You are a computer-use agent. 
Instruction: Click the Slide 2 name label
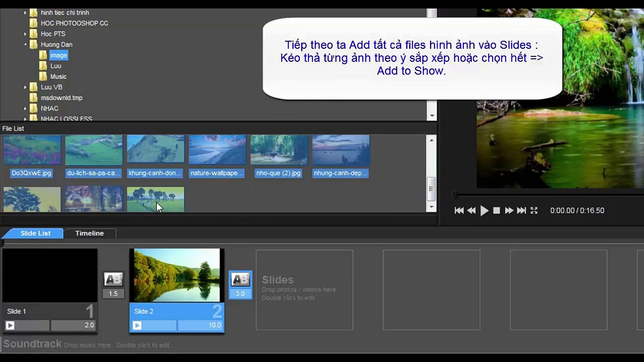click(143, 311)
